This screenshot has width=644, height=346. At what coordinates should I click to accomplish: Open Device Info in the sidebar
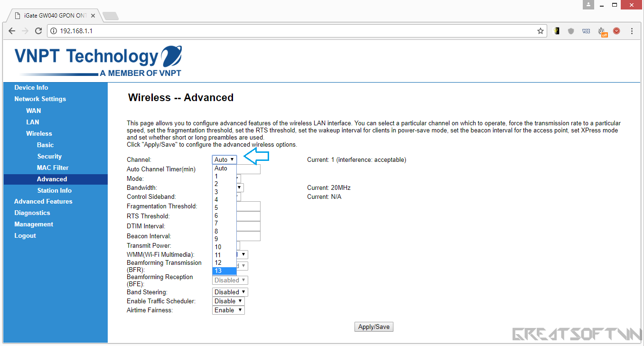[31, 87]
